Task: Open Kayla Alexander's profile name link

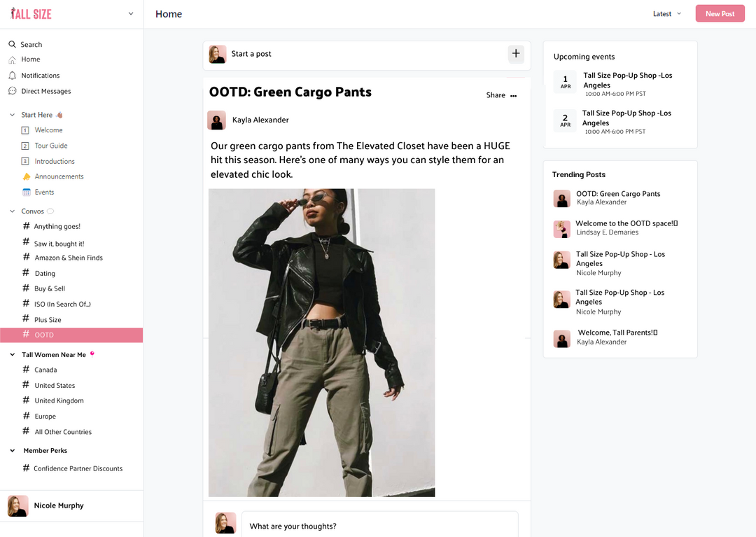Action: (x=260, y=120)
